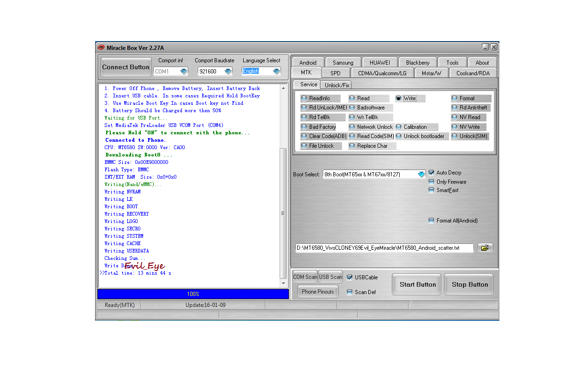Switch to MTK tab
The height and width of the screenshot is (385, 588).
click(306, 72)
